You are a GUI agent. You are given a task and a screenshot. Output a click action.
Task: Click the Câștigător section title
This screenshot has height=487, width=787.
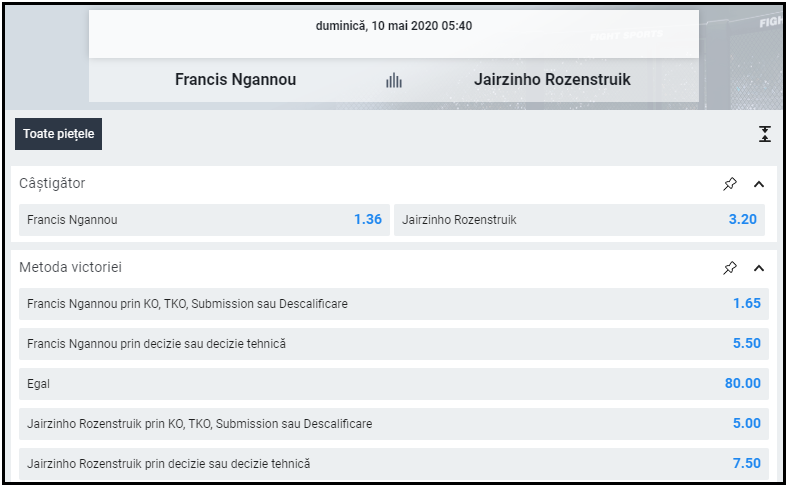(52, 184)
